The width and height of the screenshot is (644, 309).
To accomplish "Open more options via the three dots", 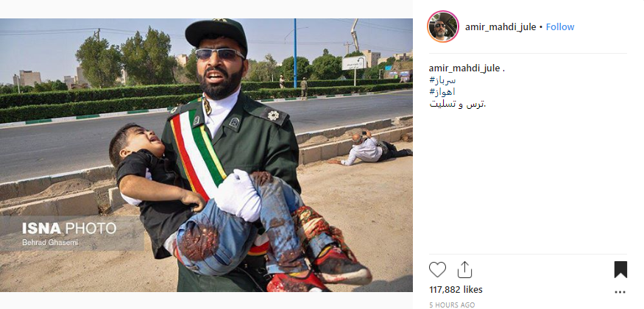I will pos(620,292).
